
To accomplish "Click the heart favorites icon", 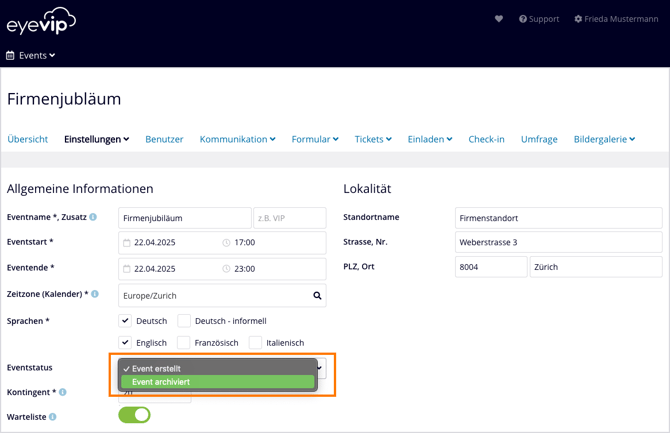I will (499, 19).
